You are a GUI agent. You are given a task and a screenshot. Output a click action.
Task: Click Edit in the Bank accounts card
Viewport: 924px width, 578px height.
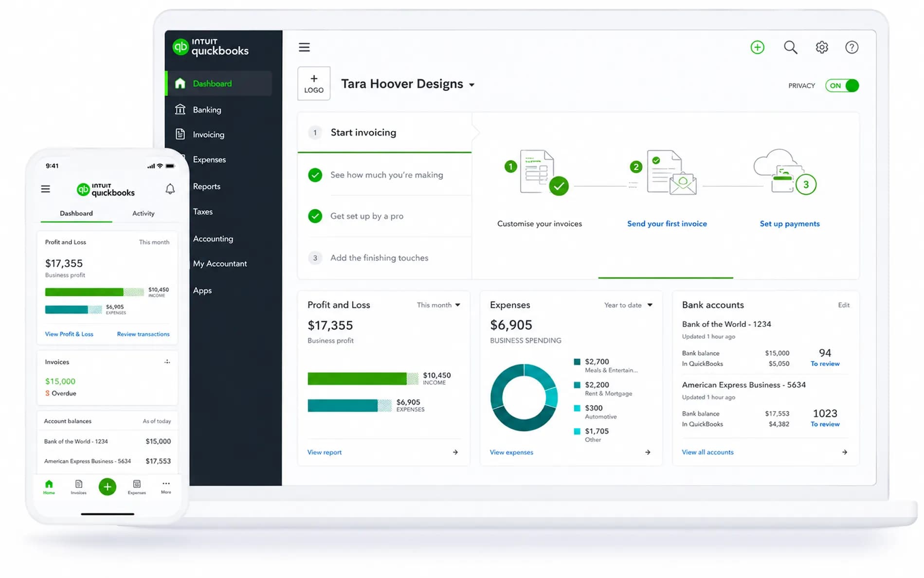pyautogui.click(x=844, y=305)
